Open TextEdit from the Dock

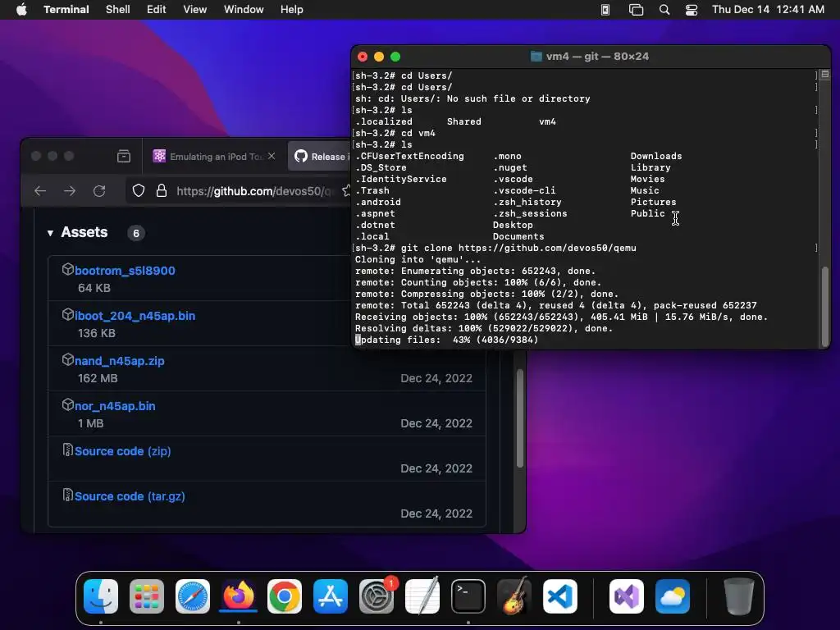point(422,596)
